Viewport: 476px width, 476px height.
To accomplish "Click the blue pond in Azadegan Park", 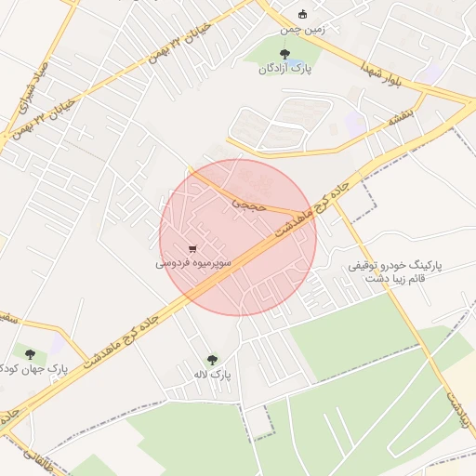I will coord(295,62).
